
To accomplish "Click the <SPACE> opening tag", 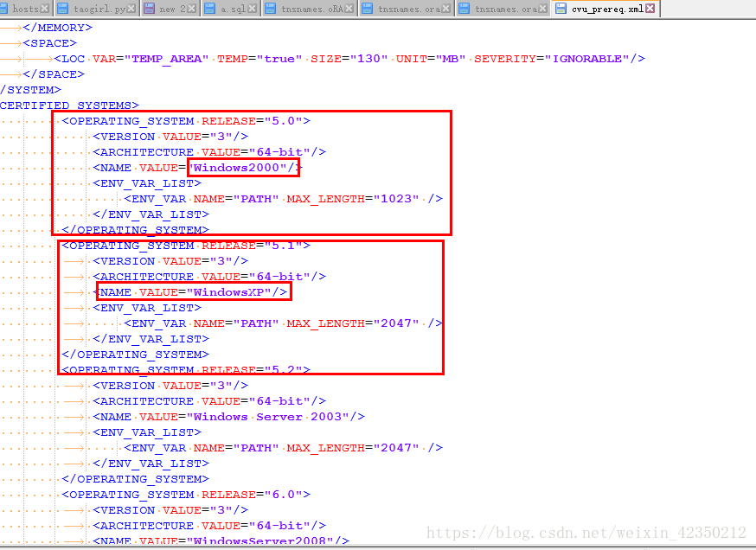I will (x=49, y=43).
